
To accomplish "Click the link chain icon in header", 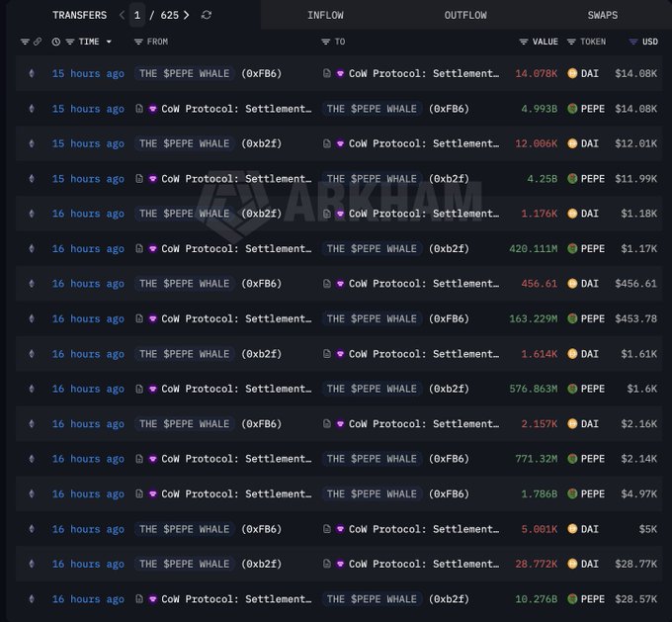I will pos(38,42).
